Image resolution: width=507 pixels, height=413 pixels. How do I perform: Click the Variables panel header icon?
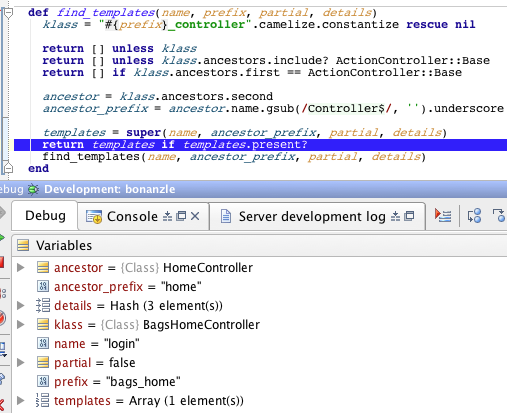coord(23,245)
